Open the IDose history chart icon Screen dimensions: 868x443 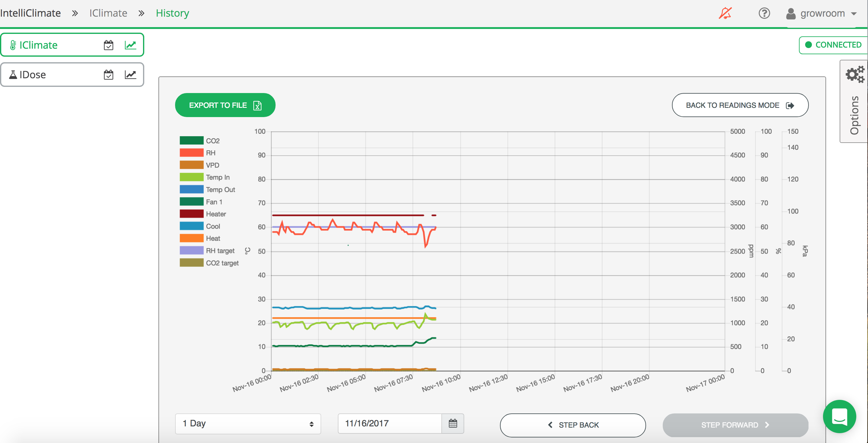[x=131, y=75]
